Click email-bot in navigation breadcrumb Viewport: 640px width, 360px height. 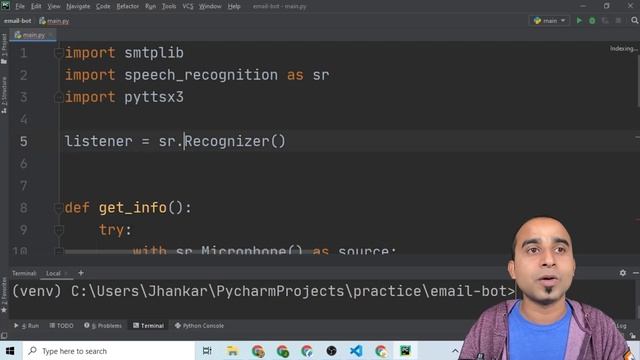[18, 21]
